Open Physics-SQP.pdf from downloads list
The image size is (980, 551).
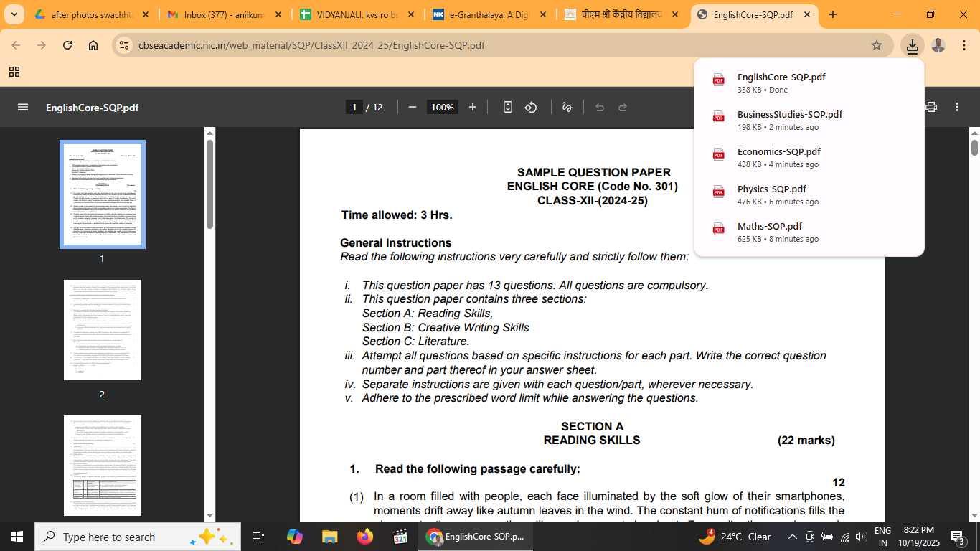point(771,189)
